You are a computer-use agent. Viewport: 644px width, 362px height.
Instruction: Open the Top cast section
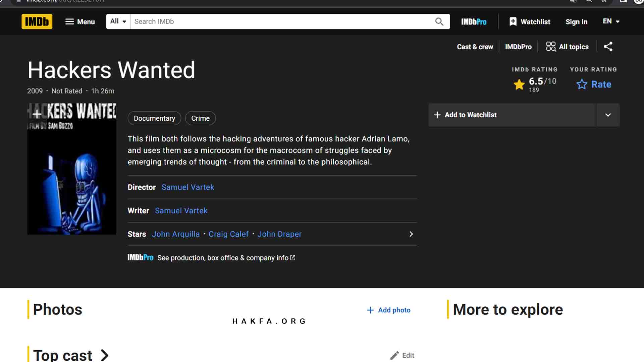[71, 355]
